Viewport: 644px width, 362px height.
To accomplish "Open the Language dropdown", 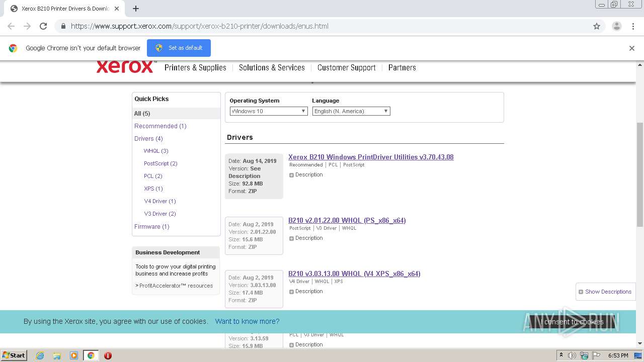I will click(x=351, y=111).
